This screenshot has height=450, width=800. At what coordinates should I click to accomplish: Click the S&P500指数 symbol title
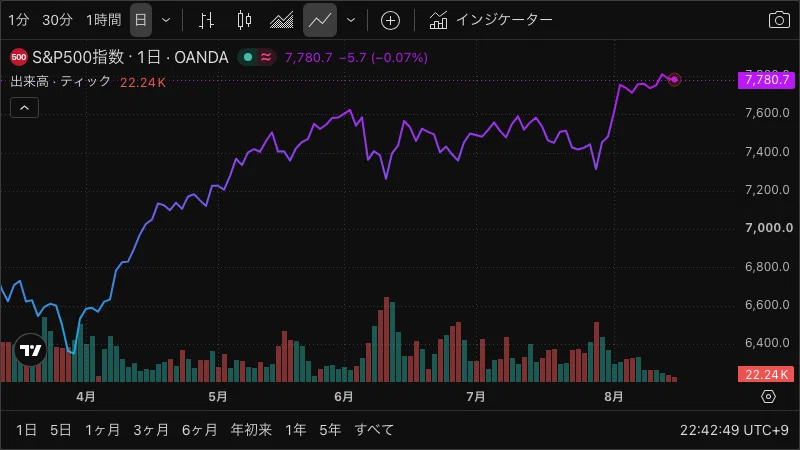78,57
